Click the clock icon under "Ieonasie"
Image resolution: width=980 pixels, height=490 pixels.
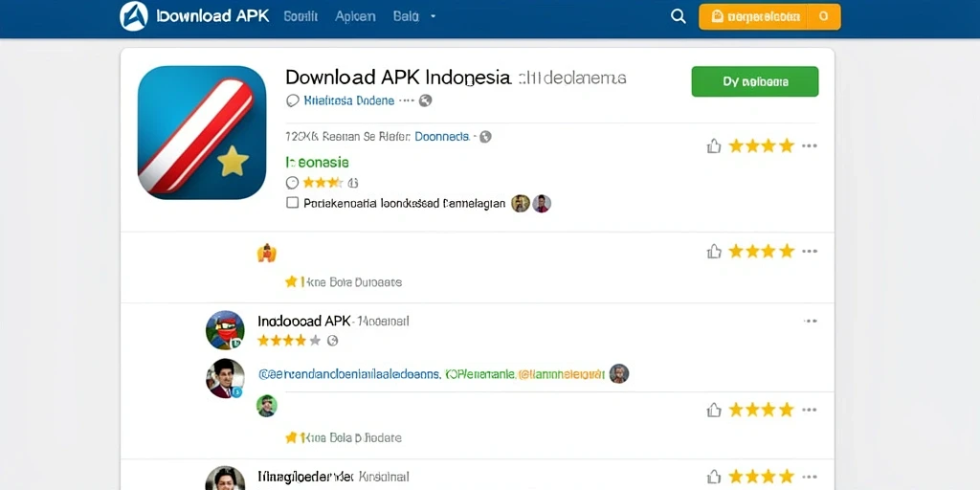pyautogui.click(x=292, y=183)
